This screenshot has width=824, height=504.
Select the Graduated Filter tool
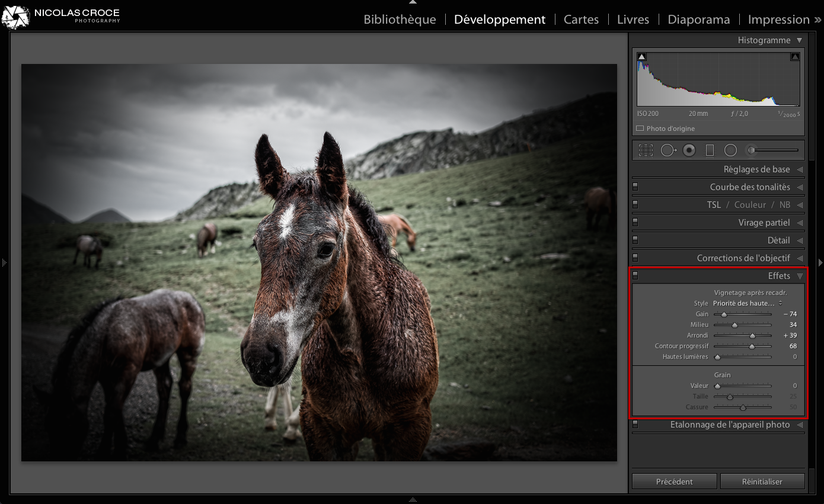click(710, 150)
